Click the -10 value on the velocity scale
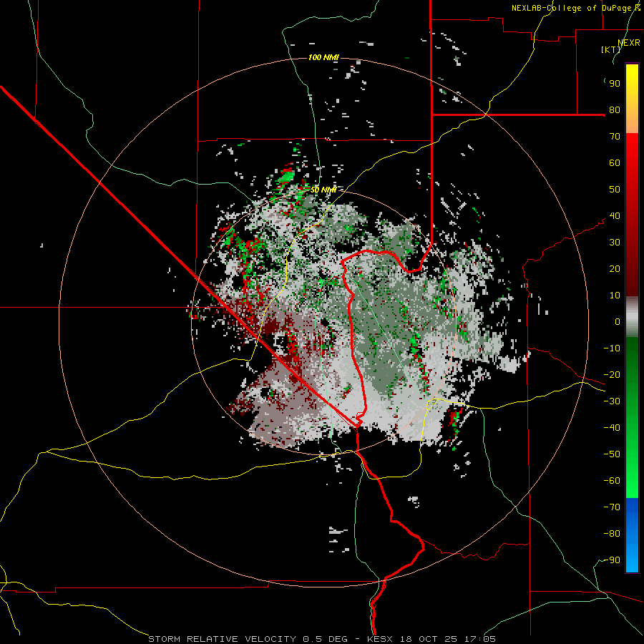 [x=612, y=348]
